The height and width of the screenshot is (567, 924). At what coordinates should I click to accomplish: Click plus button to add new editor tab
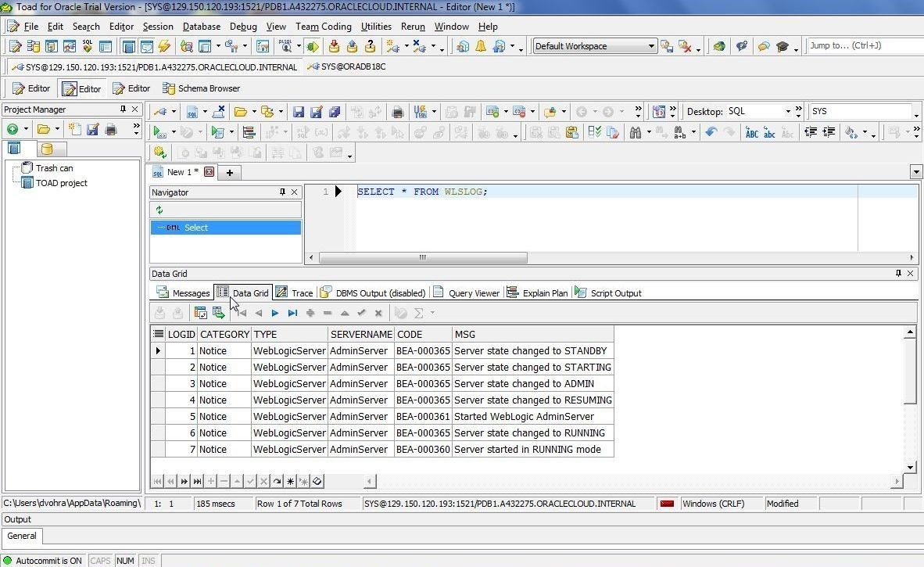(x=230, y=172)
